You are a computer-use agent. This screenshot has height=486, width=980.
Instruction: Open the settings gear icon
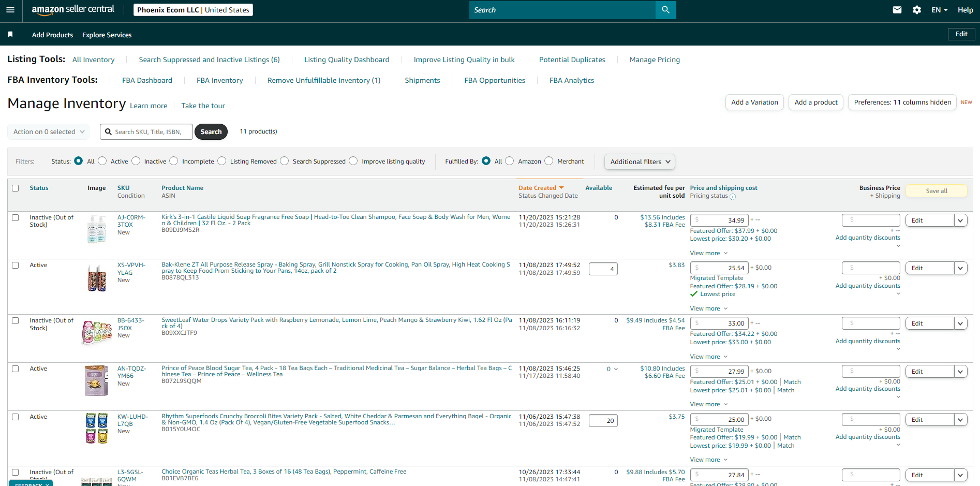[x=917, y=10]
